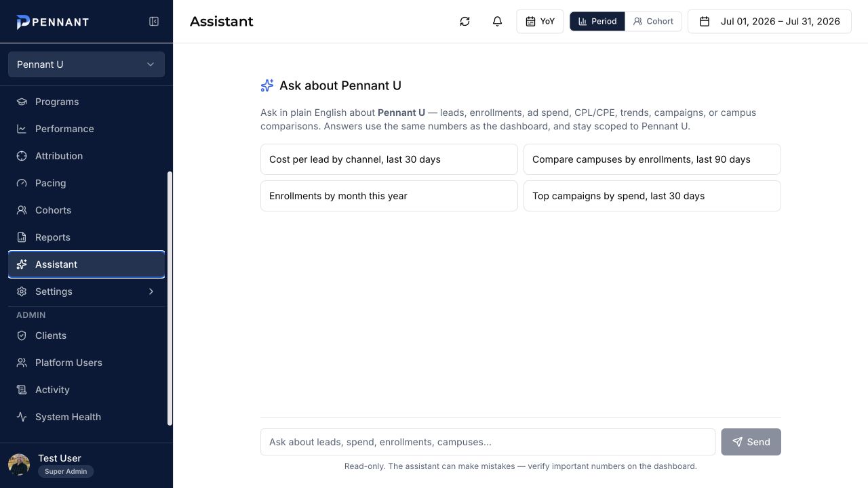Screen dimensions: 868x488
Task: Click the Attribution icon in the sidebar
Action: (x=22, y=156)
